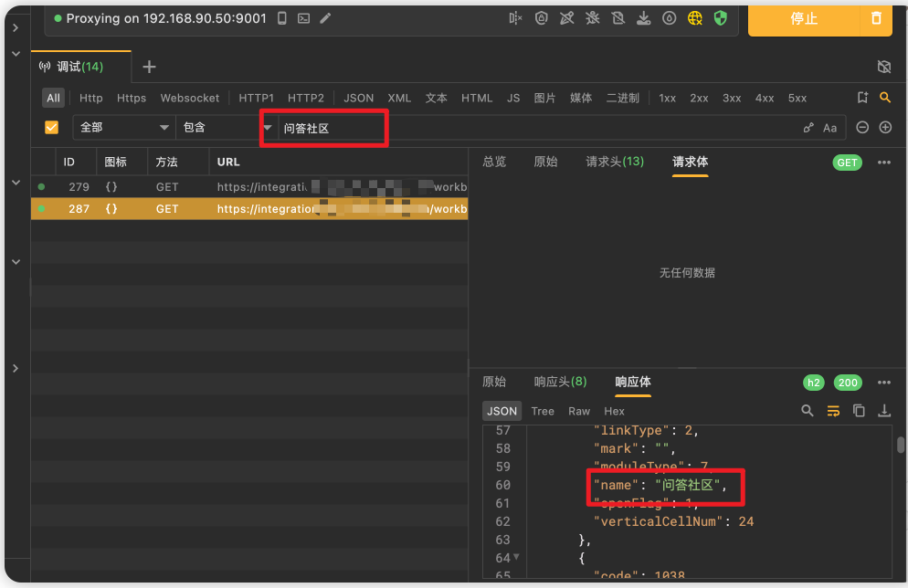Click the phone mirroring icon near the proxy address

tap(281, 17)
